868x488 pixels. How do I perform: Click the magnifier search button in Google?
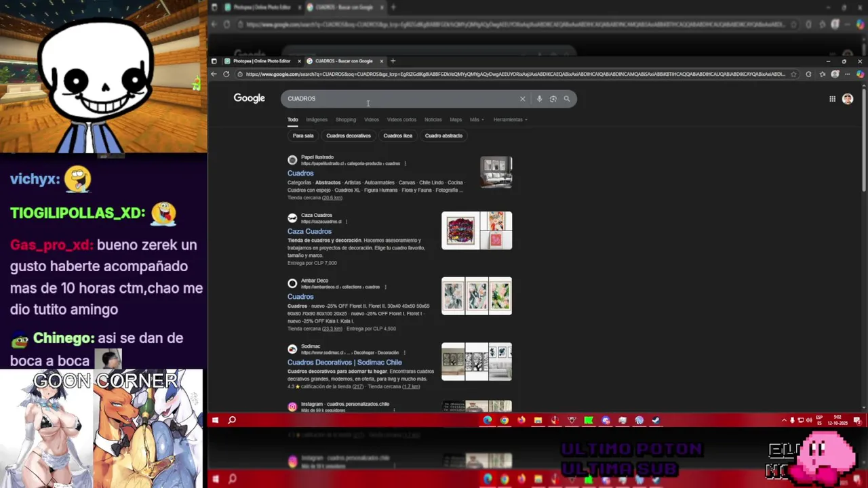(x=567, y=99)
